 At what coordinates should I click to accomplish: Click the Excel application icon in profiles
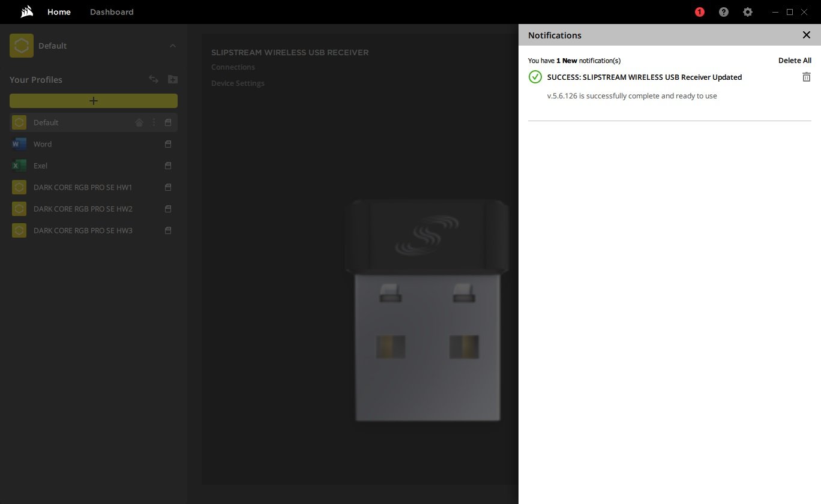[x=19, y=166]
